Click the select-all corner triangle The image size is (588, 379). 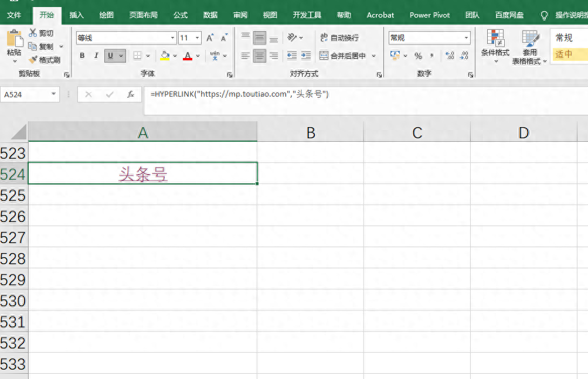tap(17, 132)
